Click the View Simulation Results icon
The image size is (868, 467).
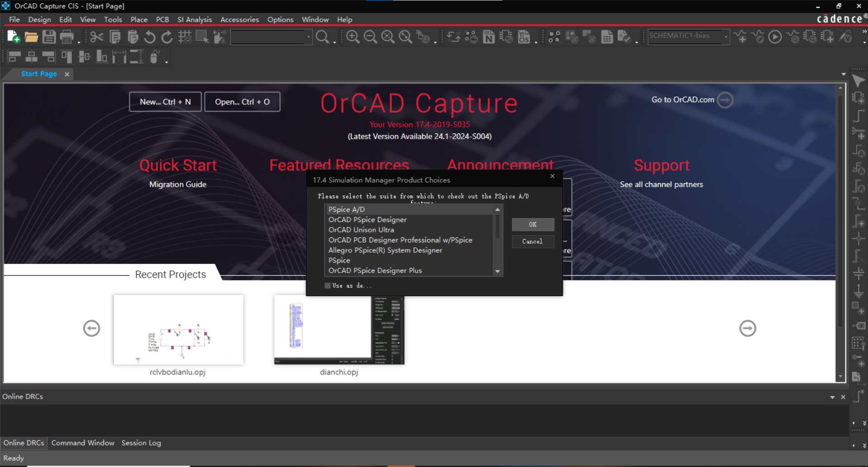point(793,37)
